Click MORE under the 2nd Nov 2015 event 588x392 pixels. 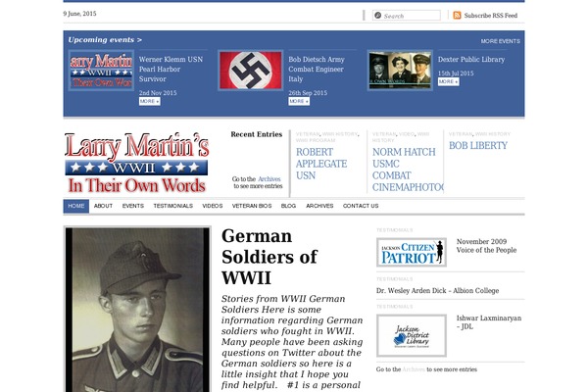click(149, 101)
